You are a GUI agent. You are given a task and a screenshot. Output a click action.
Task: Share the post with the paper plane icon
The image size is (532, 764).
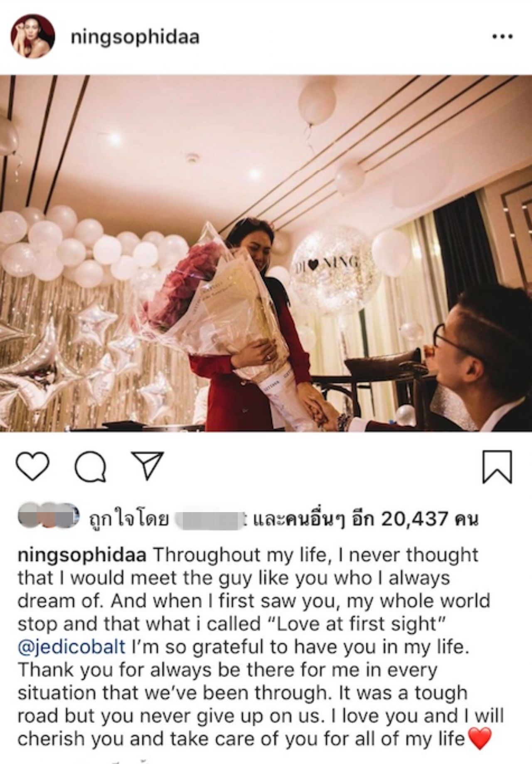coord(147,466)
